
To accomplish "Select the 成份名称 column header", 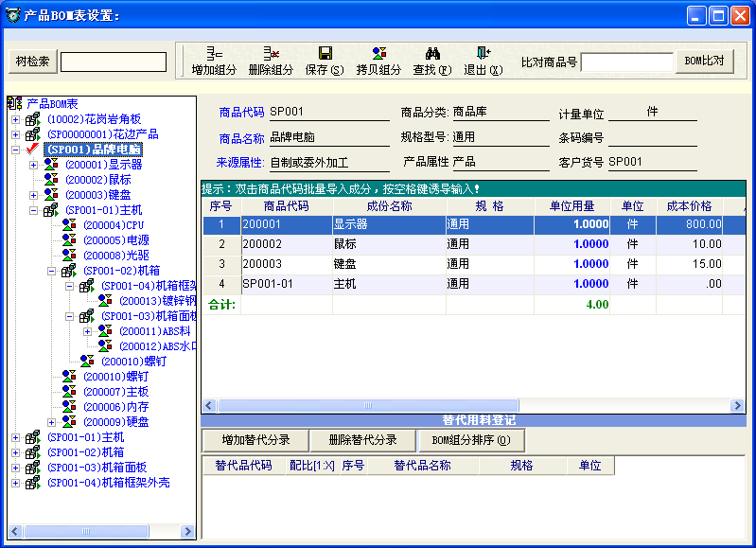I will click(389, 206).
